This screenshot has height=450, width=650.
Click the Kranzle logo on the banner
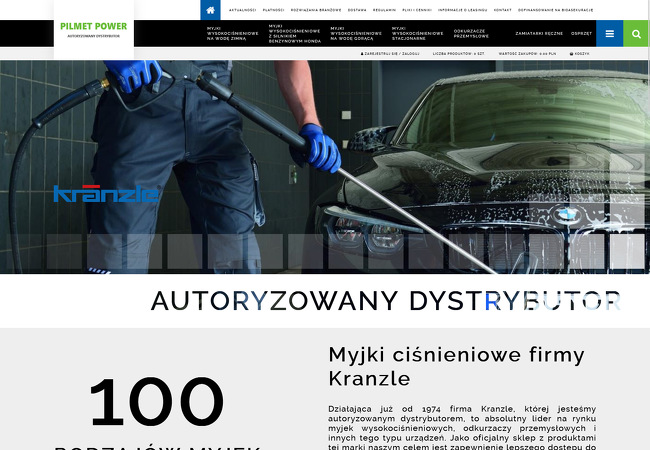107,194
